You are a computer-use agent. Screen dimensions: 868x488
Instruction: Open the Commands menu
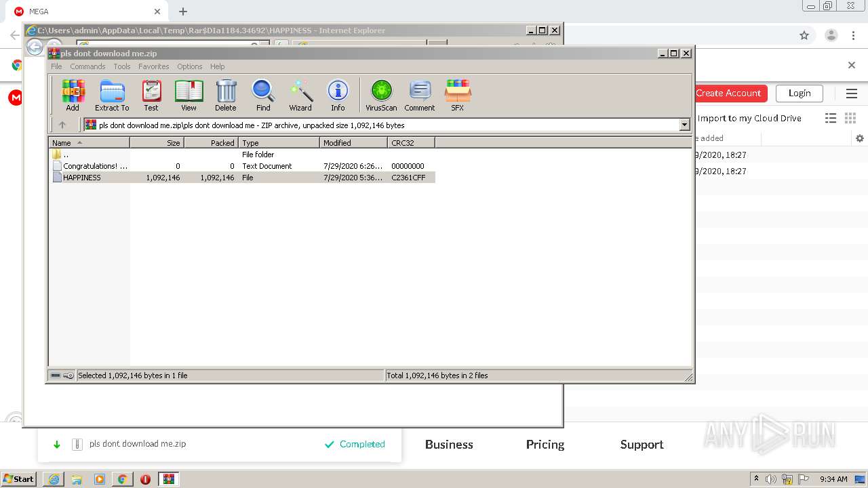(87, 66)
